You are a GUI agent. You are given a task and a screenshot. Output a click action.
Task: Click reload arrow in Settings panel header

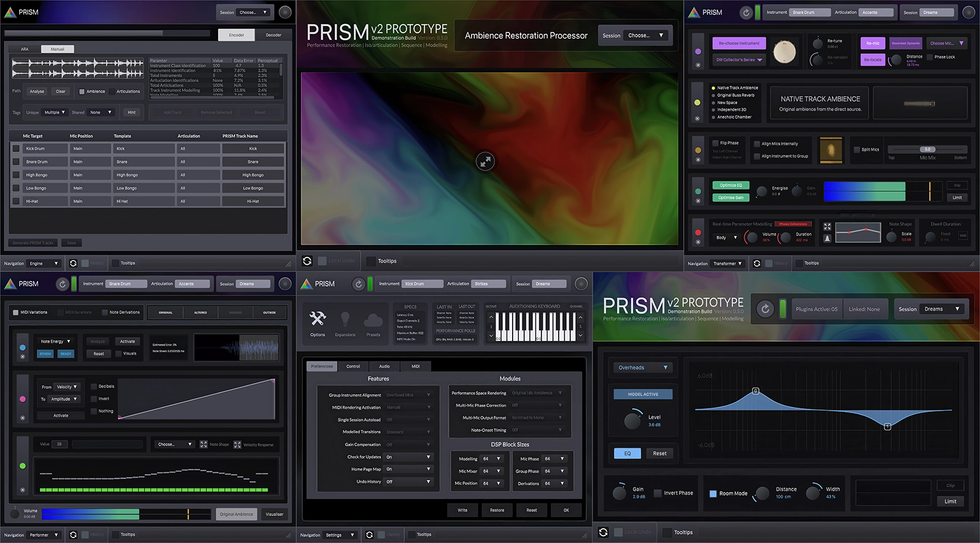(358, 284)
